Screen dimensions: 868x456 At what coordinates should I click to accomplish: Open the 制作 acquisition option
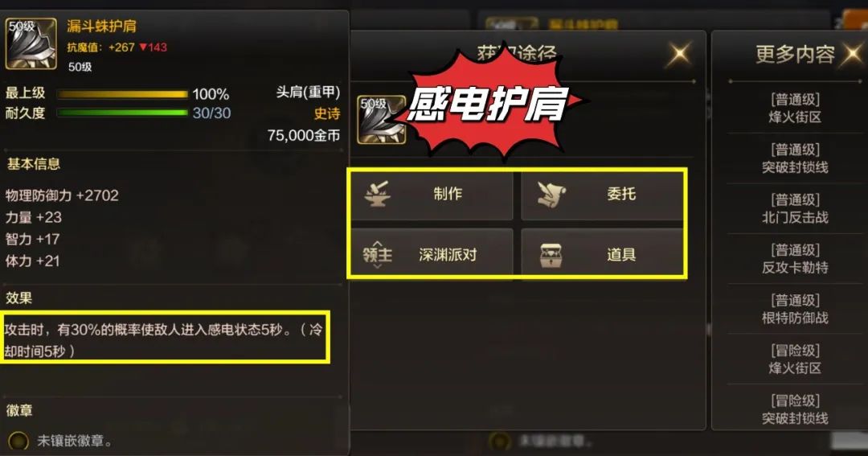click(x=432, y=195)
